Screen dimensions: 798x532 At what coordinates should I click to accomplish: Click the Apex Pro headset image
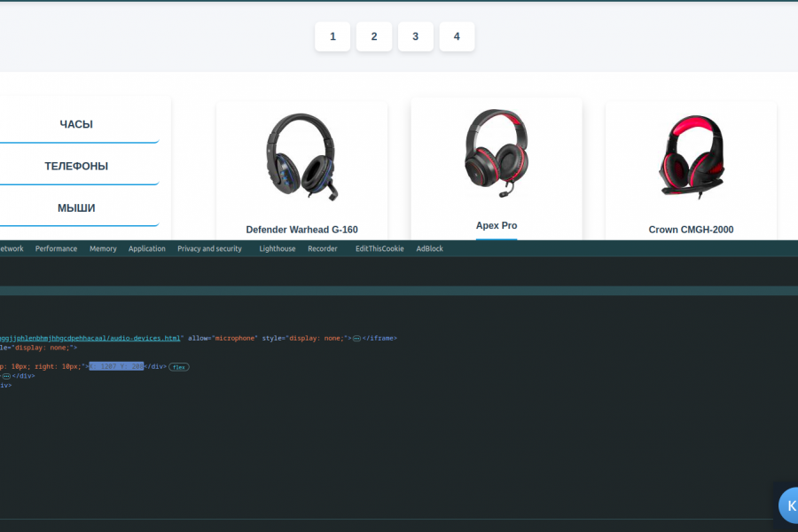(497, 153)
